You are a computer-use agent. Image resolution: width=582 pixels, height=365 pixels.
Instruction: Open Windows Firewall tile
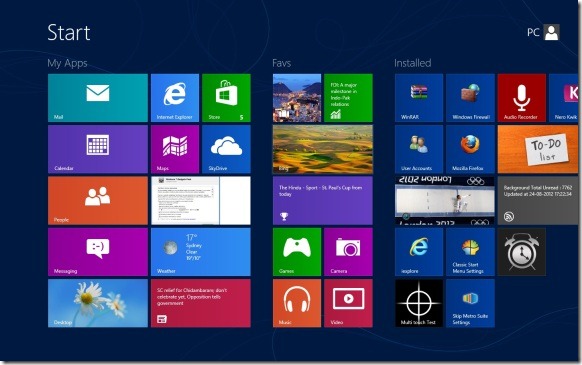click(x=470, y=98)
